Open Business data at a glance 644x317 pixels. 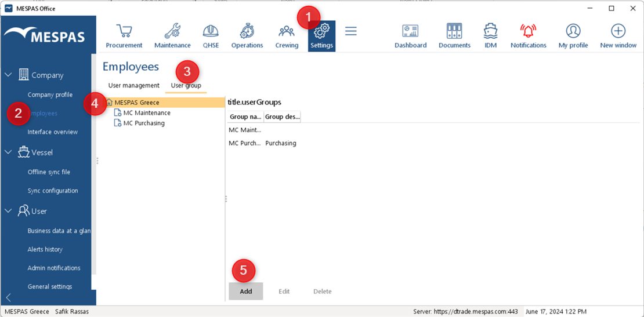point(59,231)
